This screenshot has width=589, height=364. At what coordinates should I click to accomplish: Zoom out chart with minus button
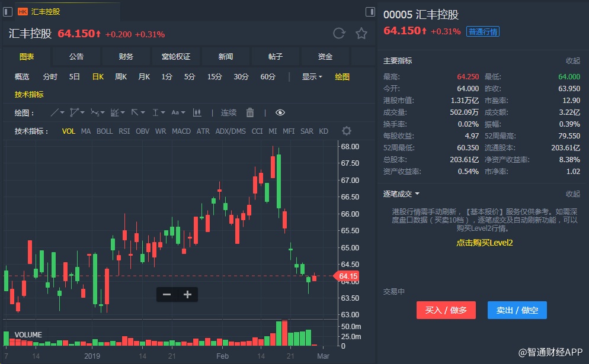pos(167,295)
